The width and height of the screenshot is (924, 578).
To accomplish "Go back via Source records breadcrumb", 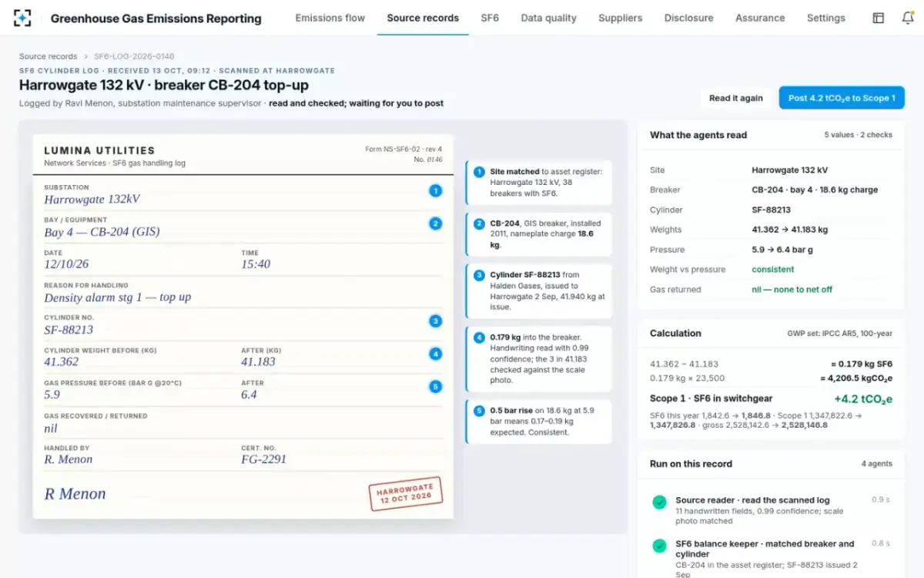I will coord(48,56).
